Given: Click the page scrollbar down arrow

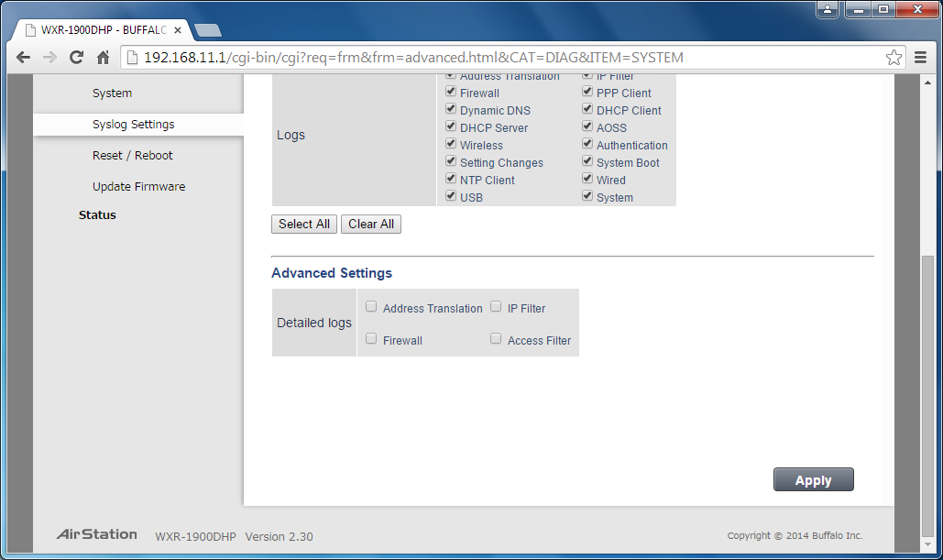Looking at the screenshot, I should [928, 545].
